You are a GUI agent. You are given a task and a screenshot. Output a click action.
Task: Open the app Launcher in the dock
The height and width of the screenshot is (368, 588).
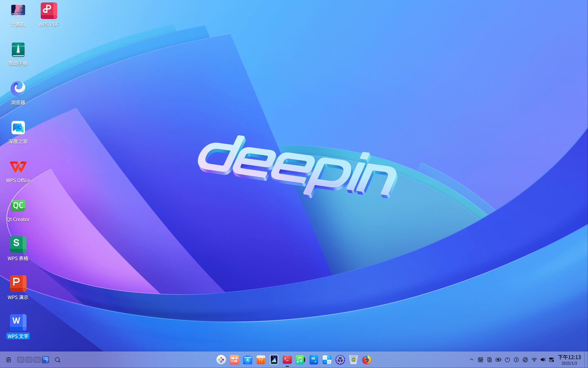tap(221, 360)
